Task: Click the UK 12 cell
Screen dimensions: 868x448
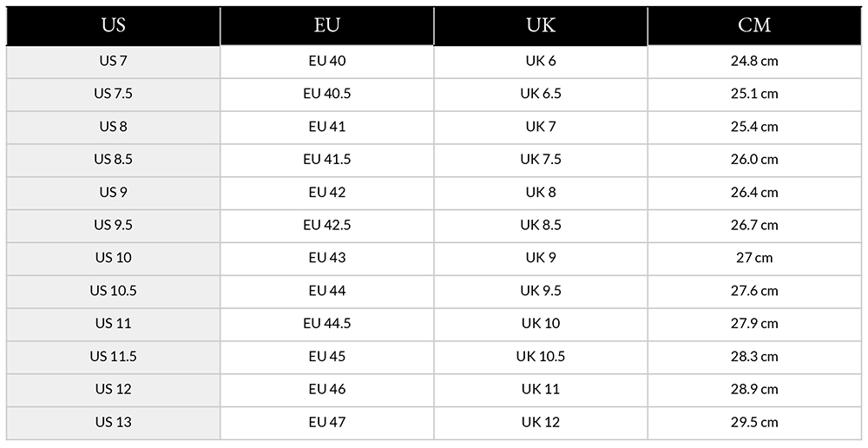Action: coord(541,423)
